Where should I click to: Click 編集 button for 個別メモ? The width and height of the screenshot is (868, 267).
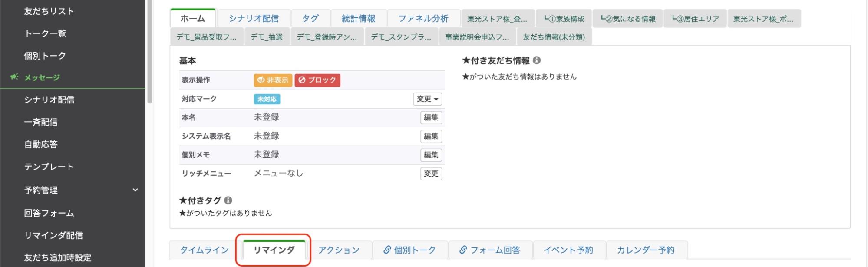tap(431, 155)
